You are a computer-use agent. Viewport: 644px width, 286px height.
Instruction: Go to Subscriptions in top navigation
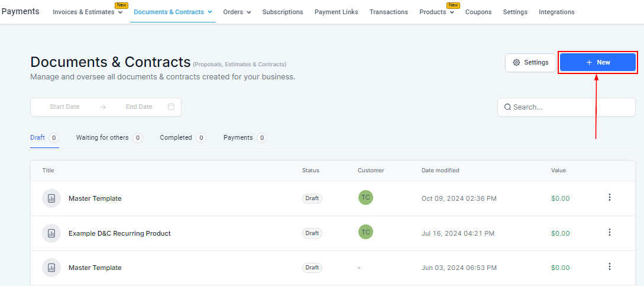point(283,12)
